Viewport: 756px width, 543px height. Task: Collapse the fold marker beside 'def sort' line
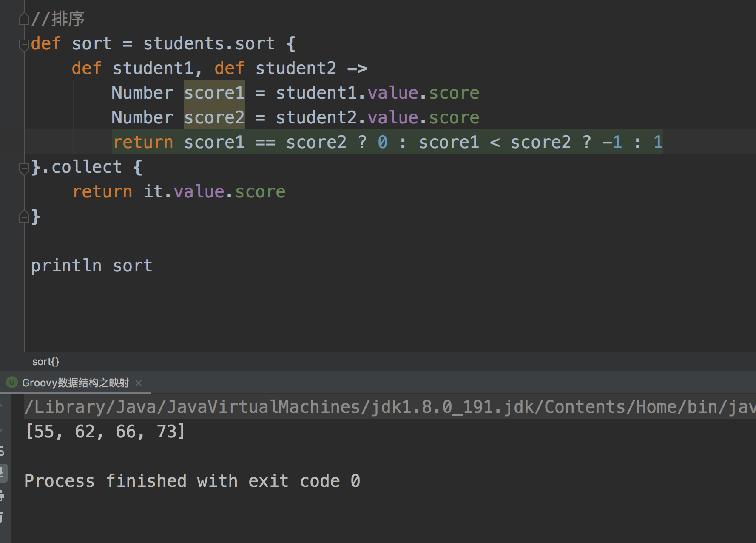[24, 45]
